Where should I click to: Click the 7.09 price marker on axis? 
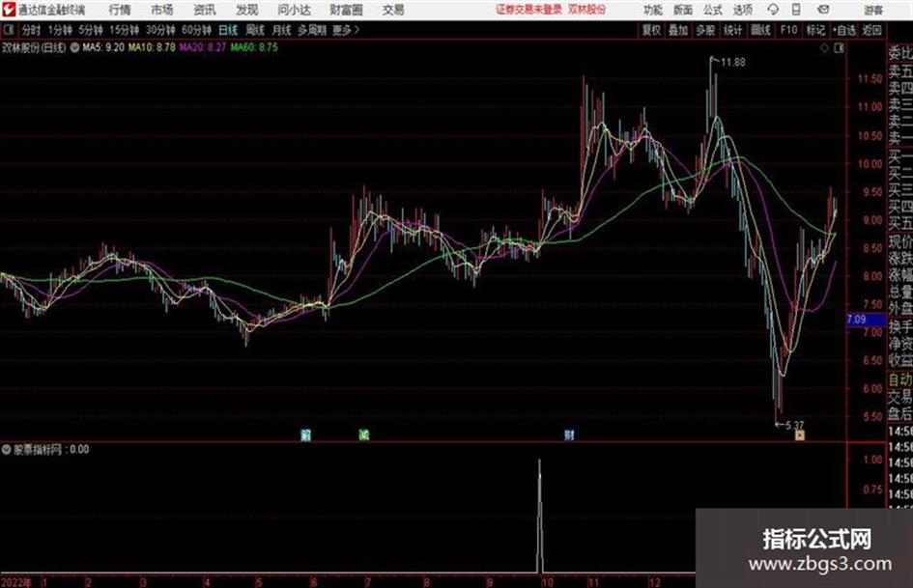click(x=866, y=320)
